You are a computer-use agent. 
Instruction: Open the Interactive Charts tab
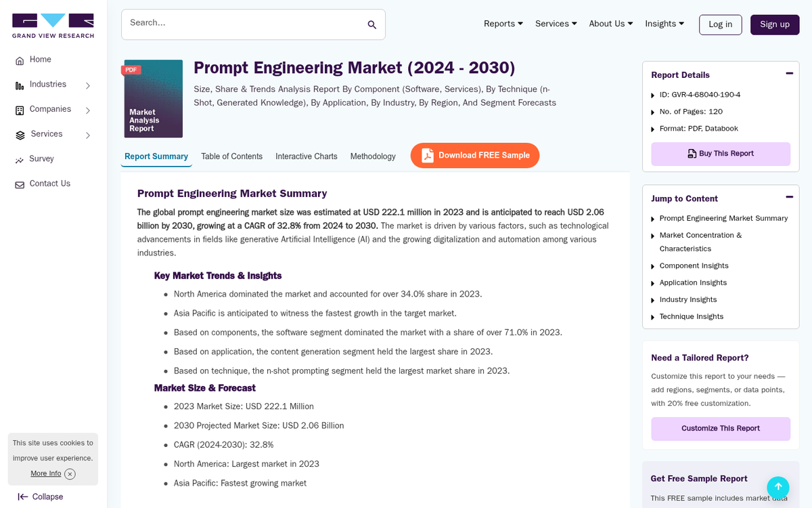pos(307,156)
